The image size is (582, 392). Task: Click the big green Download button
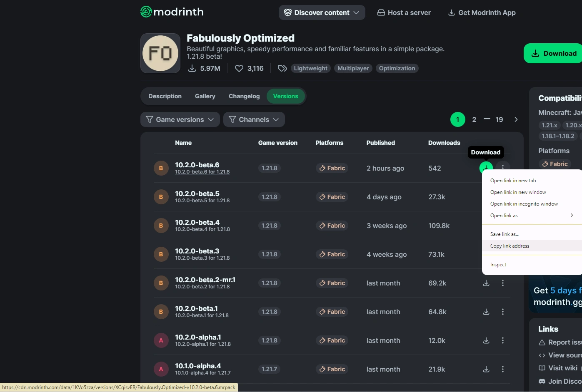(x=553, y=53)
